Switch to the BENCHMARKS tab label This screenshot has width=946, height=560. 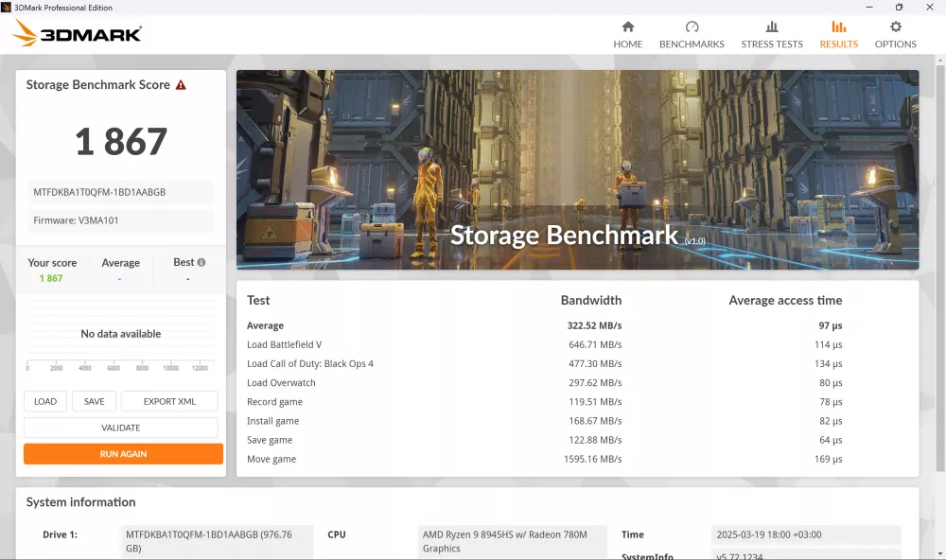(x=692, y=44)
